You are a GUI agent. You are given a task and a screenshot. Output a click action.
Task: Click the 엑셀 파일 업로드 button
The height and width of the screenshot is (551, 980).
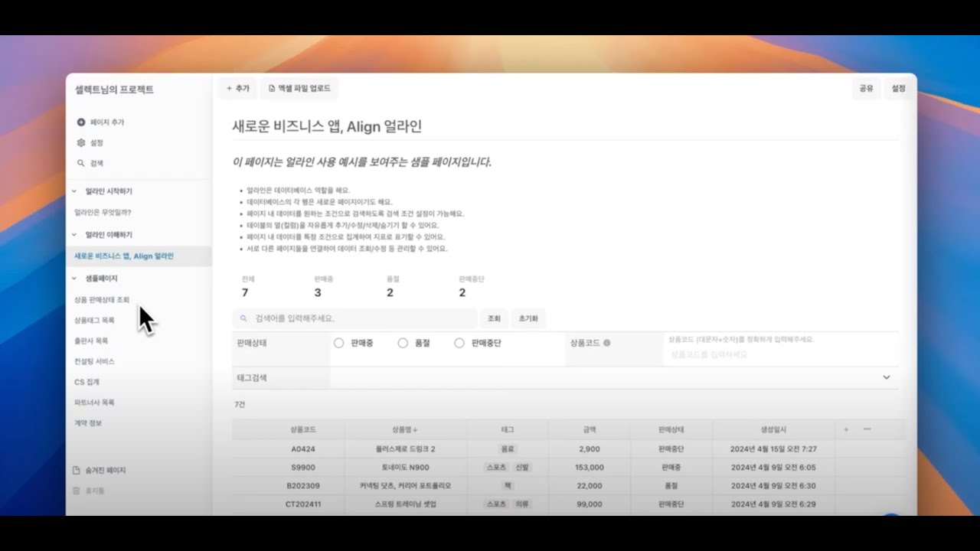click(x=299, y=89)
